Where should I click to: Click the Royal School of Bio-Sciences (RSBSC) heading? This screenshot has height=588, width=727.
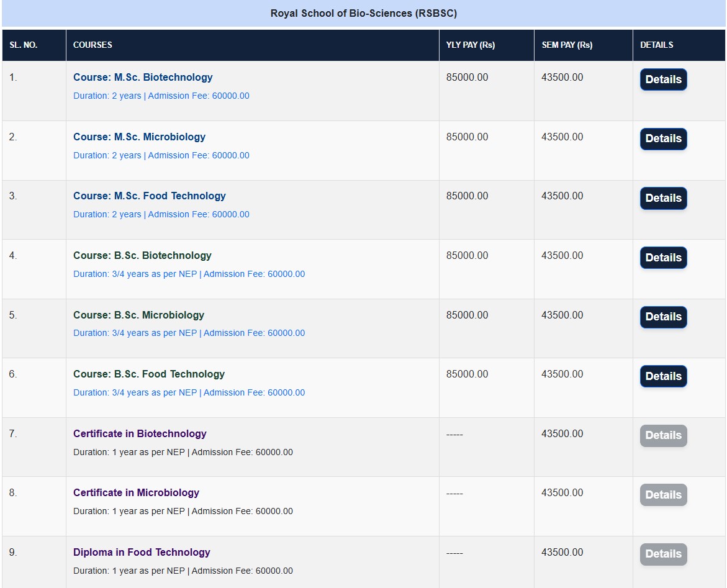[x=364, y=14]
